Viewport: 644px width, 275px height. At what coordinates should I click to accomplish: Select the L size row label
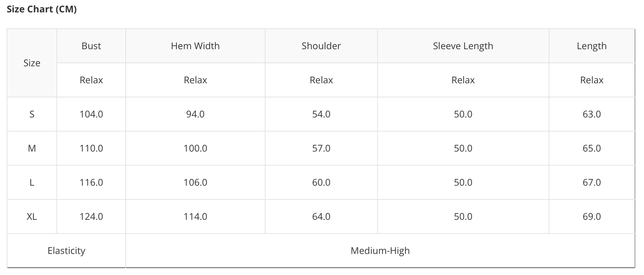pos(32,182)
